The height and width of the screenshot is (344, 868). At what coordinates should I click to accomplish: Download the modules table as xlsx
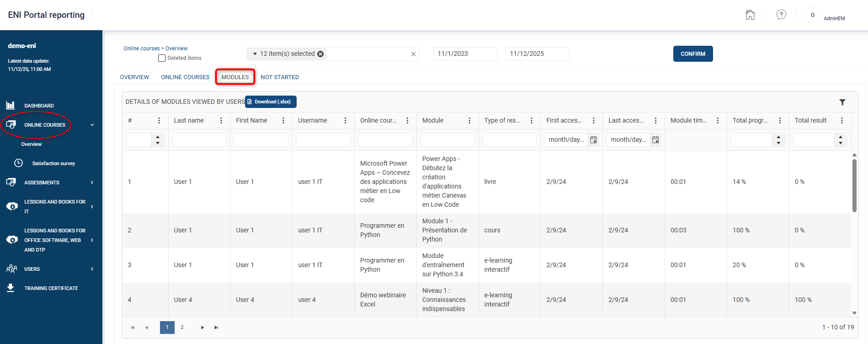271,102
